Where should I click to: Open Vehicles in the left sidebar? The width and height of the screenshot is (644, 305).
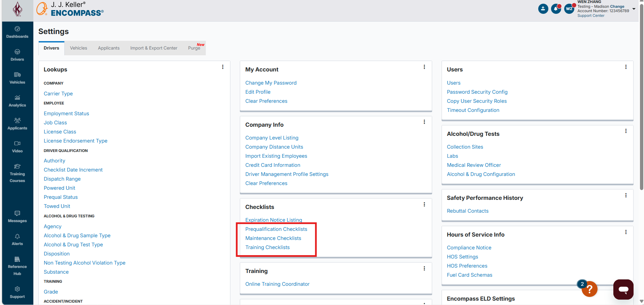[18, 78]
